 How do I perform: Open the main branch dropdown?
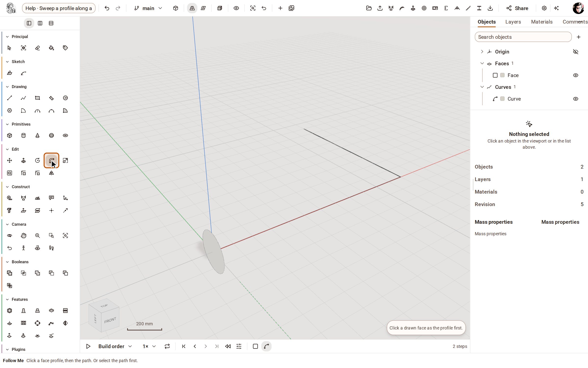pos(148,8)
